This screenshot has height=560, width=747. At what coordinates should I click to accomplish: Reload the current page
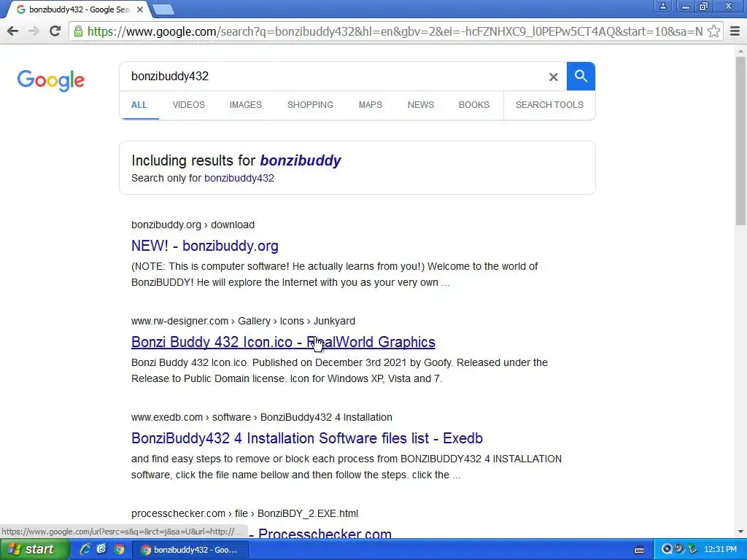55,31
